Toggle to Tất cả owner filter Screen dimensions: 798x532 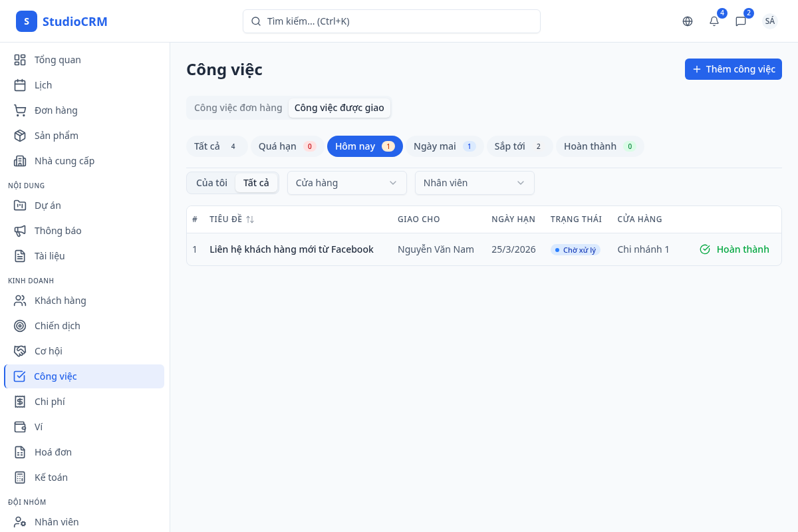(256, 183)
